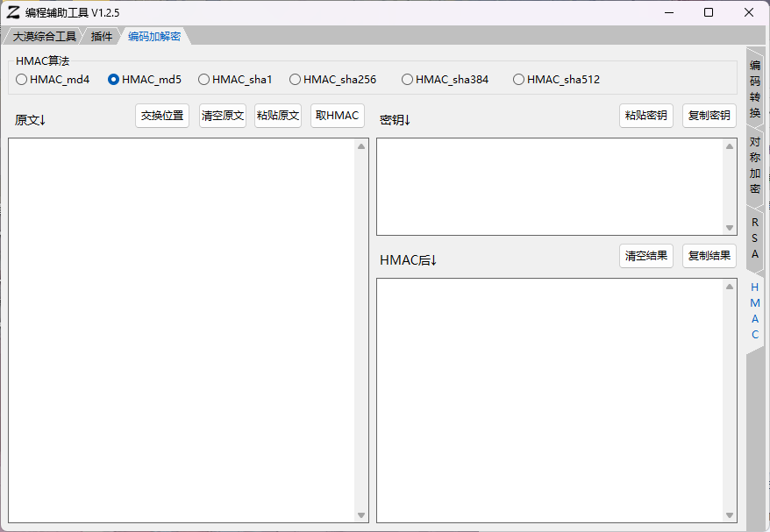Clear the plaintext with 清空原文

coord(223,116)
